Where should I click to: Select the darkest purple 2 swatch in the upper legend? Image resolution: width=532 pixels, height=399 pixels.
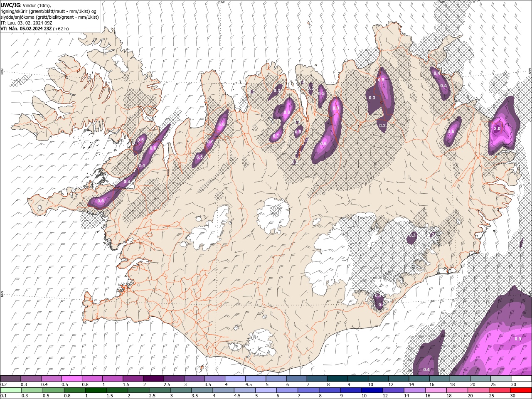point(153,379)
